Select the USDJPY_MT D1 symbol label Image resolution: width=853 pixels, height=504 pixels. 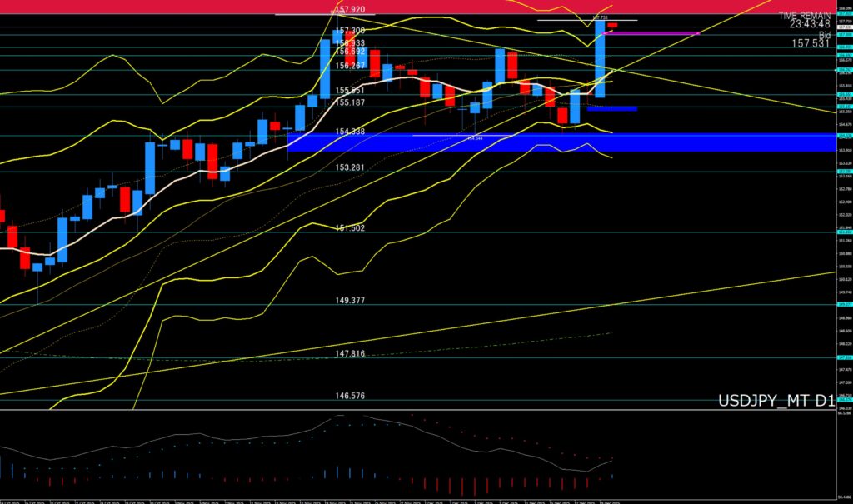(x=776, y=402)
